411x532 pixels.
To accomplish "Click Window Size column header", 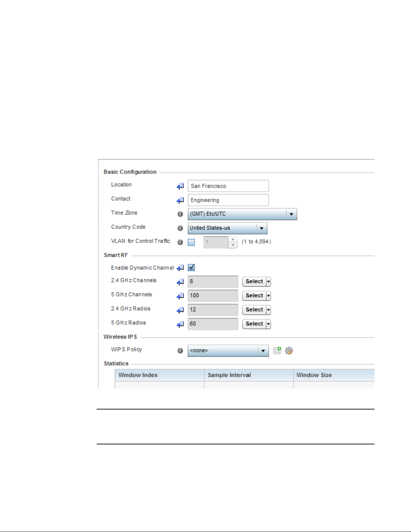I will click(x=334, y=375).
